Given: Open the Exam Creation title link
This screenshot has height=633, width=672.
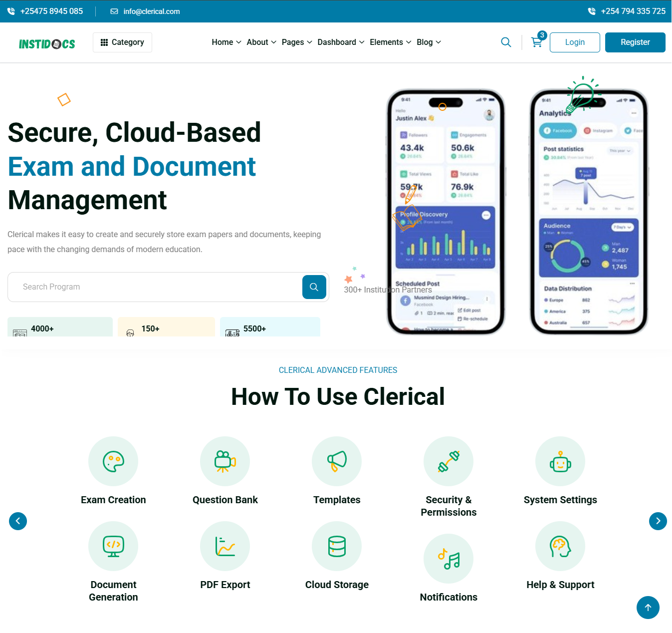Looking at the screenshot, I should [113, 500].
